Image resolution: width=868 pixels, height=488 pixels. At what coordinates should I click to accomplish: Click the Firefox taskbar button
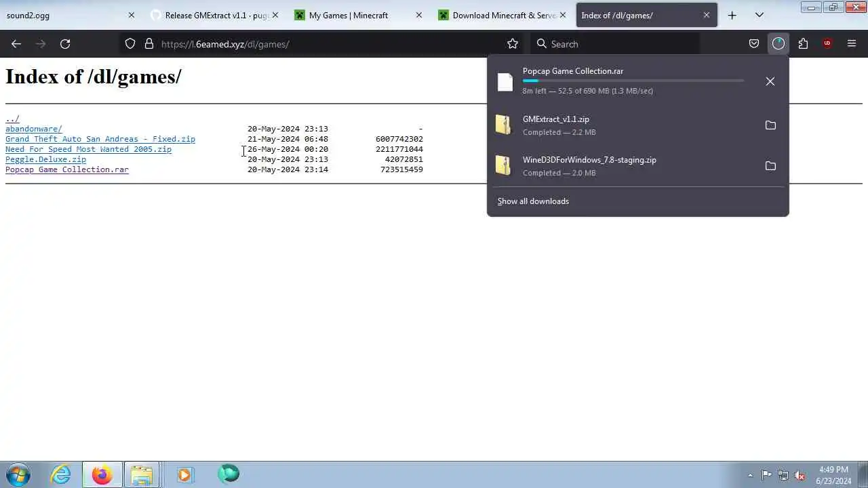click(x=102, y=474)
